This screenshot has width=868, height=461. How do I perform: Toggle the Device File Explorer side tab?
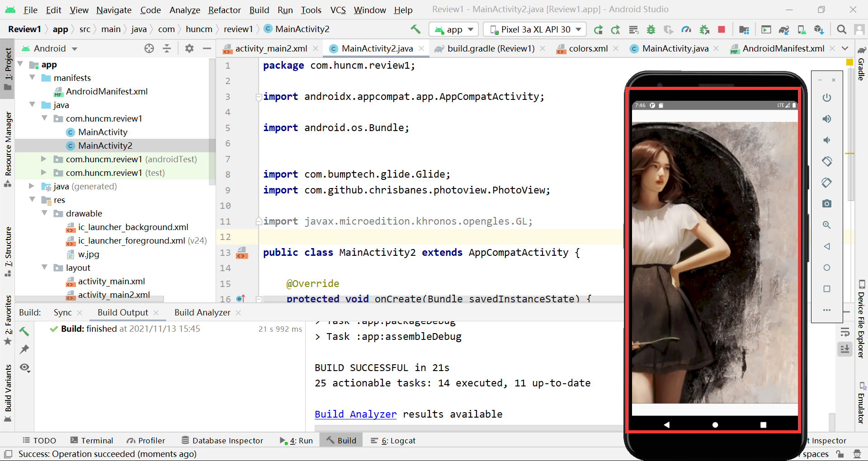pyautogui.click(x=861, y=319)
